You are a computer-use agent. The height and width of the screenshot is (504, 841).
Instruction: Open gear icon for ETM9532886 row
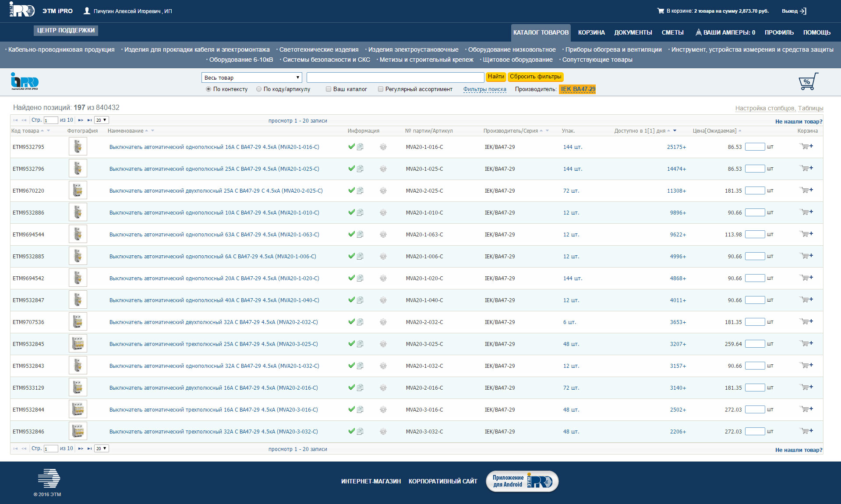pyautogui.click(x=383, y=212)
